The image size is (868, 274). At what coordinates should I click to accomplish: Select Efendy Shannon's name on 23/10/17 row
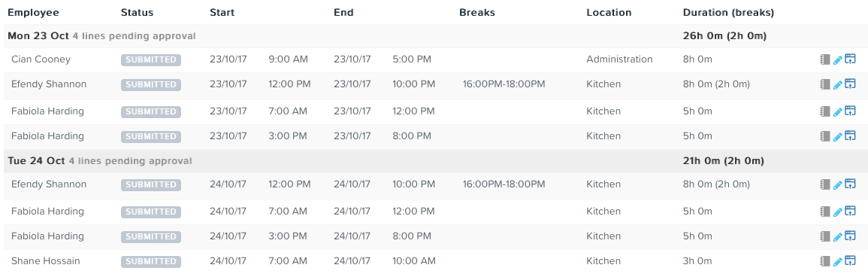(49, 84)
